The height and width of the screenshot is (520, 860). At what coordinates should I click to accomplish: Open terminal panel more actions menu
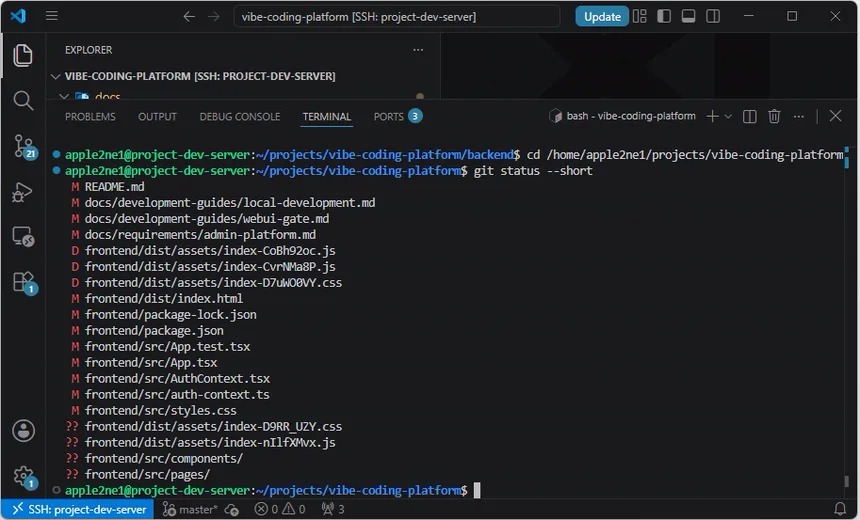point(799,116)
